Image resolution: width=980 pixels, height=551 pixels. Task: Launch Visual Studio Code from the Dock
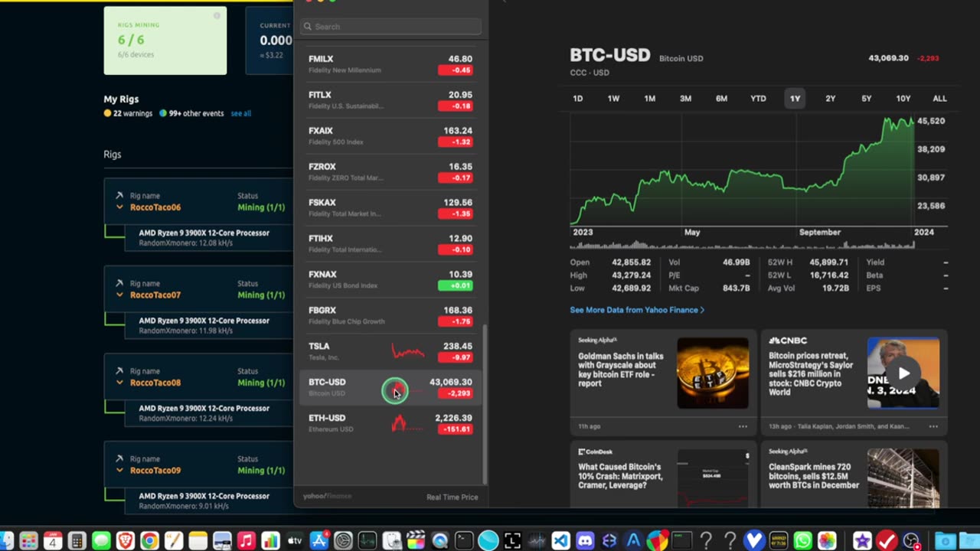pos(560,541)
